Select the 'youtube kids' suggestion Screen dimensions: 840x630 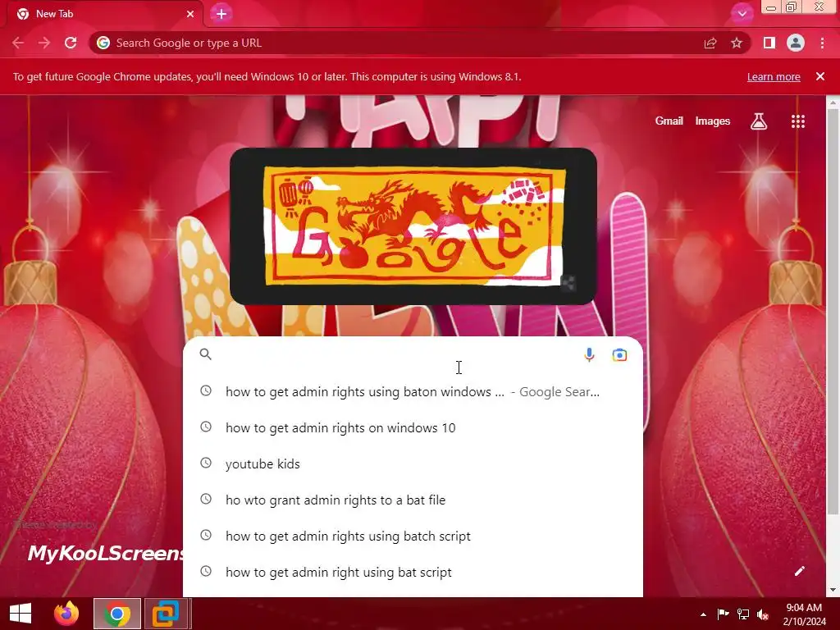click(x=413, y=463)
